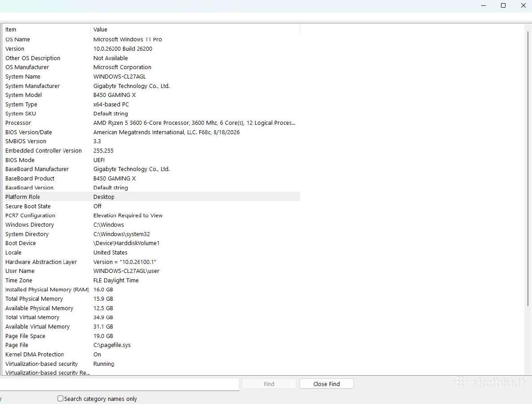
Task: Click the greyed-out Find button
Action: [269, 384]
